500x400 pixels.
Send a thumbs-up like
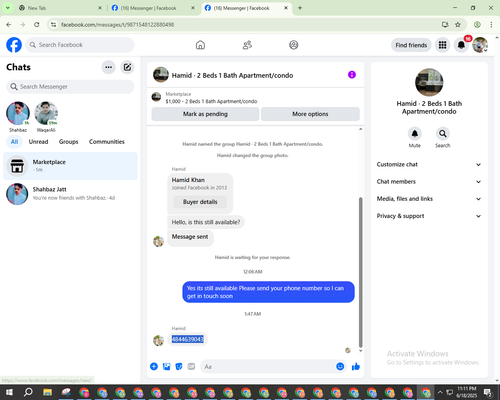click(356, 366)
